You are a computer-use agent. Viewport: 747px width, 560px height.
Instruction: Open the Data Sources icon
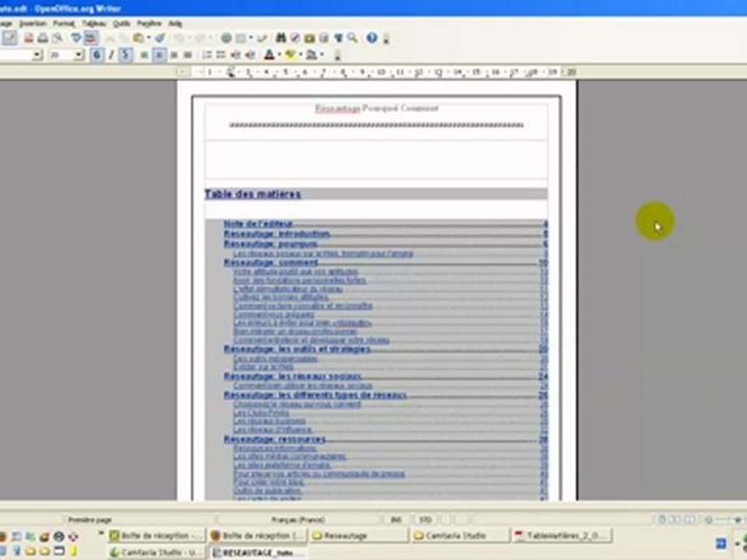[324, 38]
